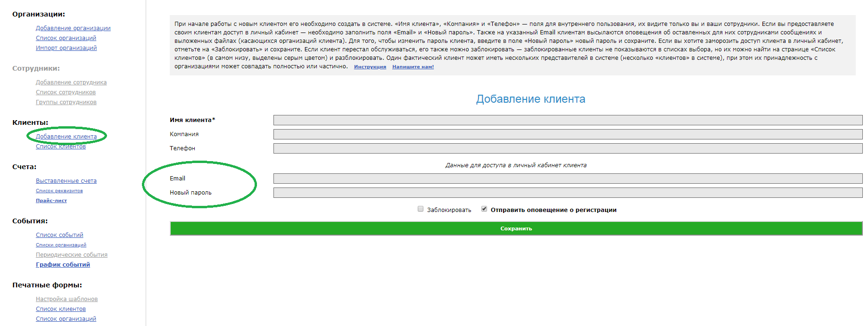The height and width of the screenshot is (326, 868).
Task: Navigate to Выставленные счета
Action: (x=66, y=181)
